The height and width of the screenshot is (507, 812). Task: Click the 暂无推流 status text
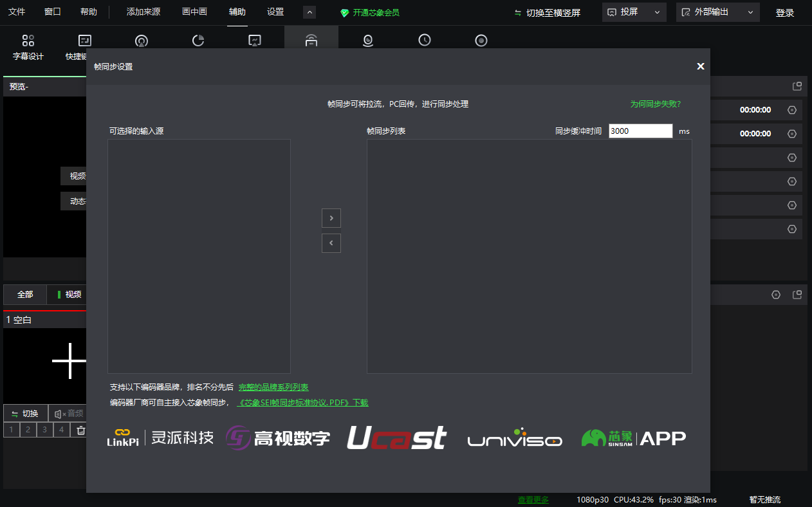[x=765, y=500]
